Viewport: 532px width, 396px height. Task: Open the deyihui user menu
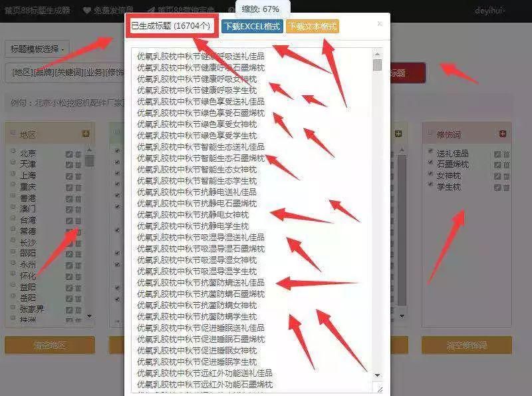coord(489,11)
